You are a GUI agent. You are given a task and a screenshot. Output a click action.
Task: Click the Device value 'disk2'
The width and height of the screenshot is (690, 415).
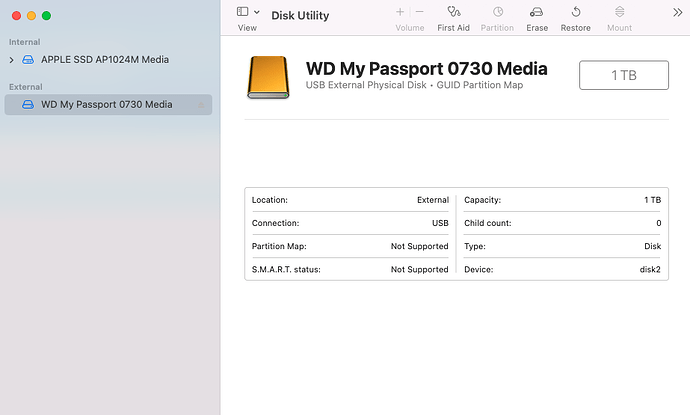pyautogui.click(x=650, y=269)
